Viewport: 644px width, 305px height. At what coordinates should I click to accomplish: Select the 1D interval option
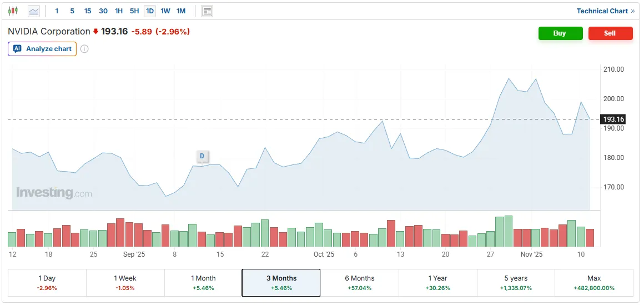pos(150,11)
